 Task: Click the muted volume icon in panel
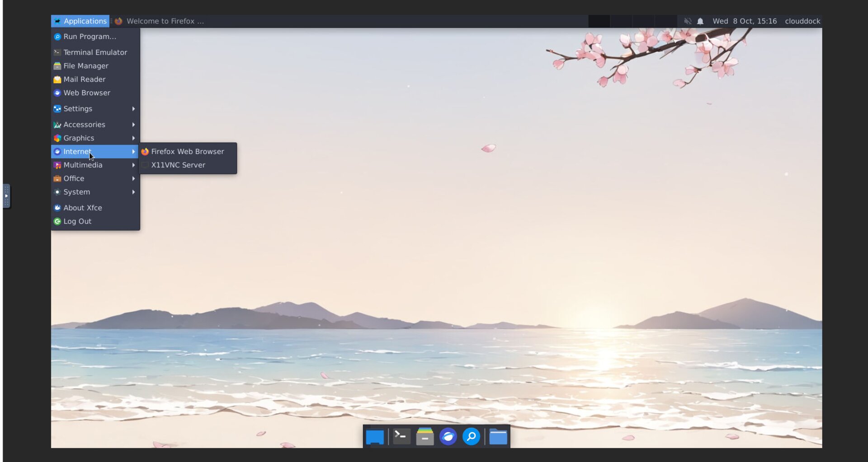[x=687, y=21]
